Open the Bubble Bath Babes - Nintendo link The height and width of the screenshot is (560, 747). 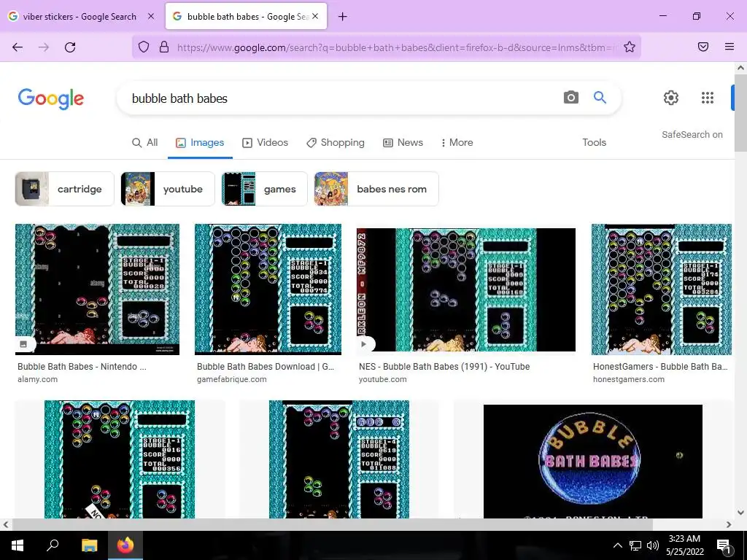[82, 367]
